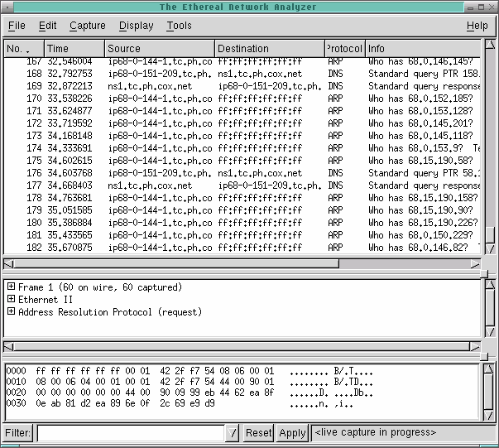
Task: Sort by the Protocol column header
Action: coord(345,49)
